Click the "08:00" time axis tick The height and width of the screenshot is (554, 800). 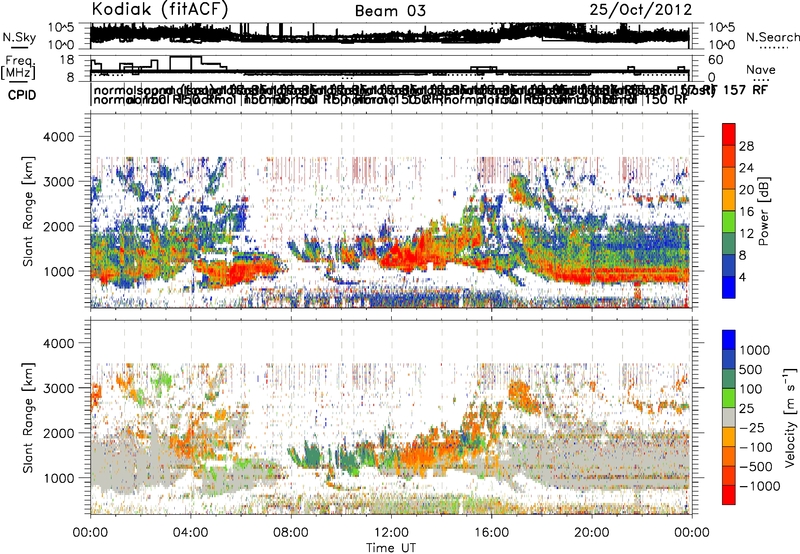click(291, 533)
